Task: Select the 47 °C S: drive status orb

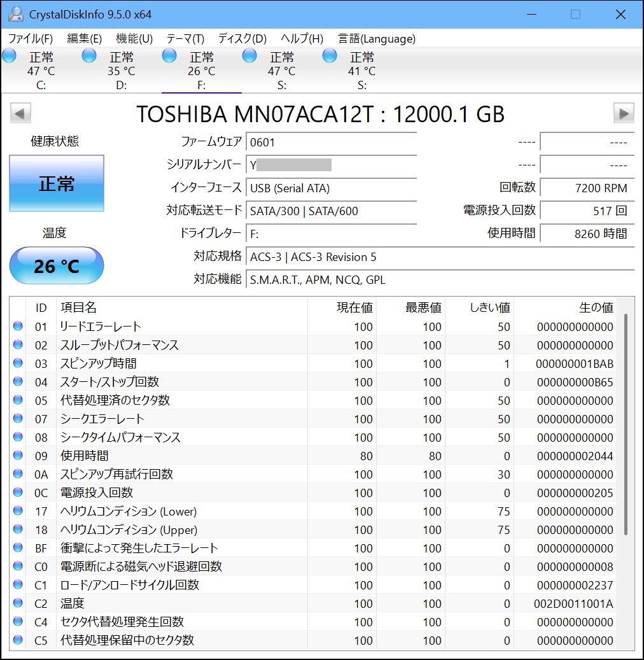Action: point(249,55)
